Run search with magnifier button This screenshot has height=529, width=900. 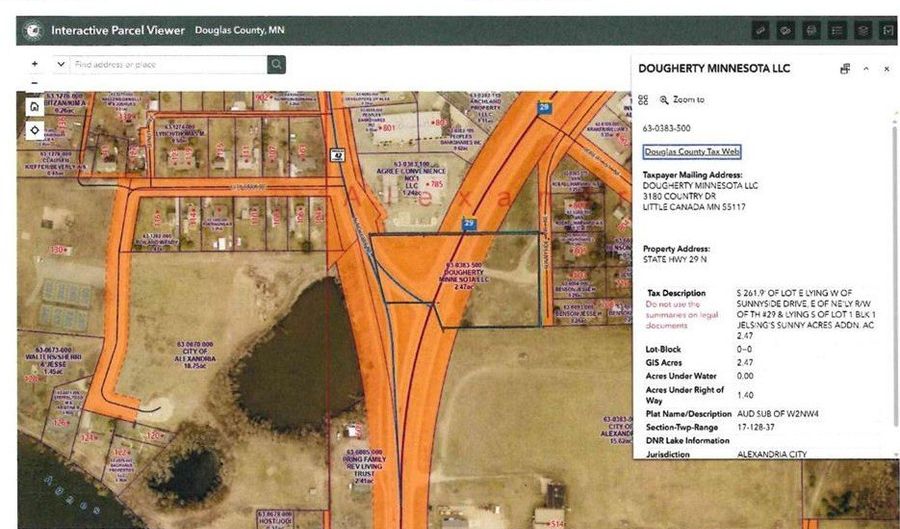(x=276, y=64)
